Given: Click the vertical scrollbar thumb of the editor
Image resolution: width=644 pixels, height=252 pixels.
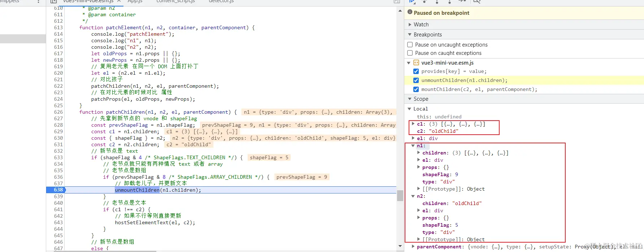Looking at the screenshot, I should click(400, 195).
